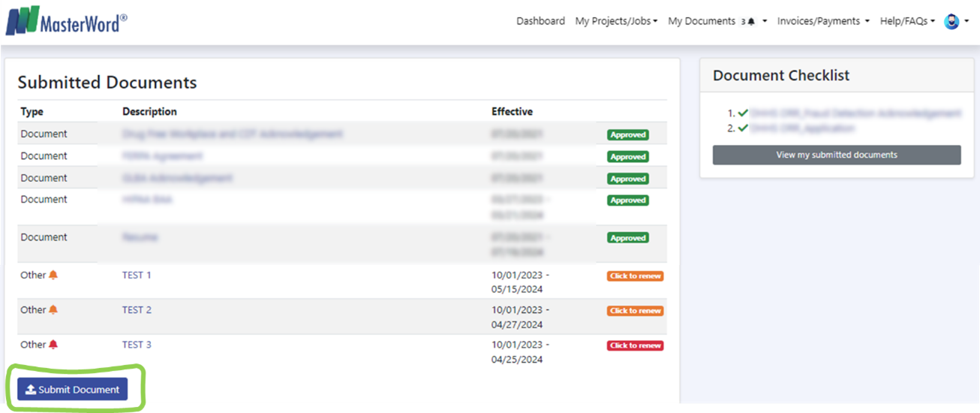Open the TEST 1 document link
This screenshot has height=413, width=980.
click(x=137, y=275)
